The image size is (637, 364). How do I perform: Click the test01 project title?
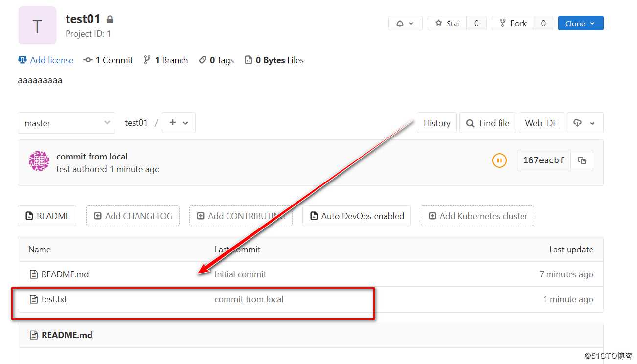83,19
